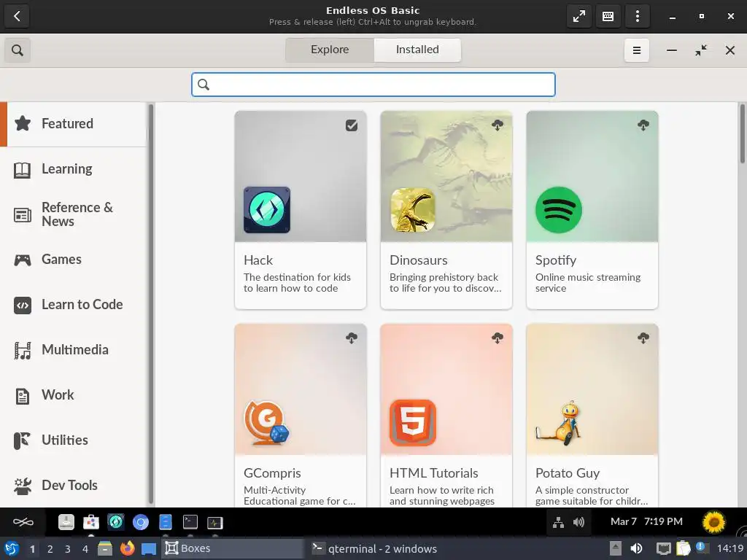Open the host start menu logo
The height and width of the screenshot is (560, 747).
[x=12, y=548]
